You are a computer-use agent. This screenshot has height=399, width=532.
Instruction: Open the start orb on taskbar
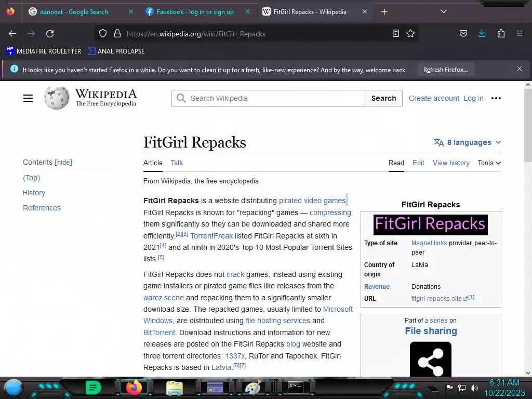click(x=13, y=388)
